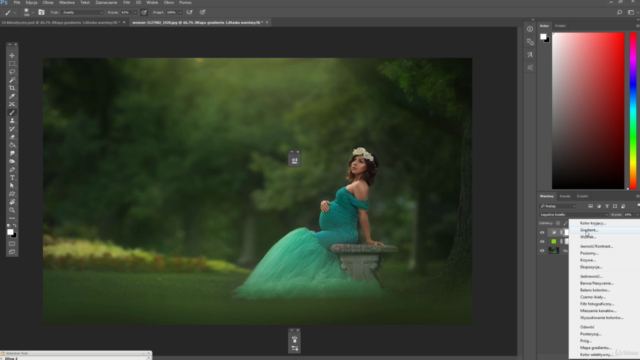
Task: Open the brush settings panel icon
Action: [41, 12]
